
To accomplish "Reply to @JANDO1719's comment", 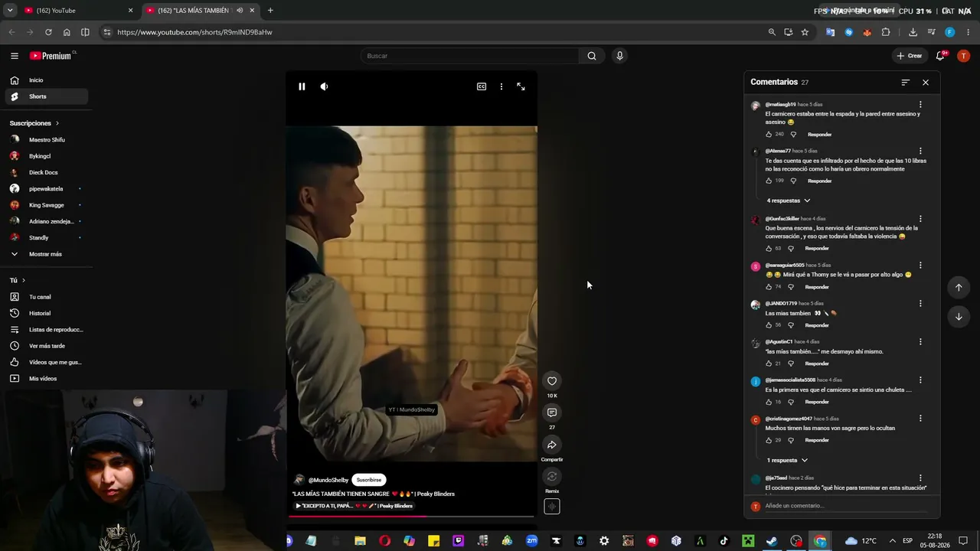I will point(817,325).
